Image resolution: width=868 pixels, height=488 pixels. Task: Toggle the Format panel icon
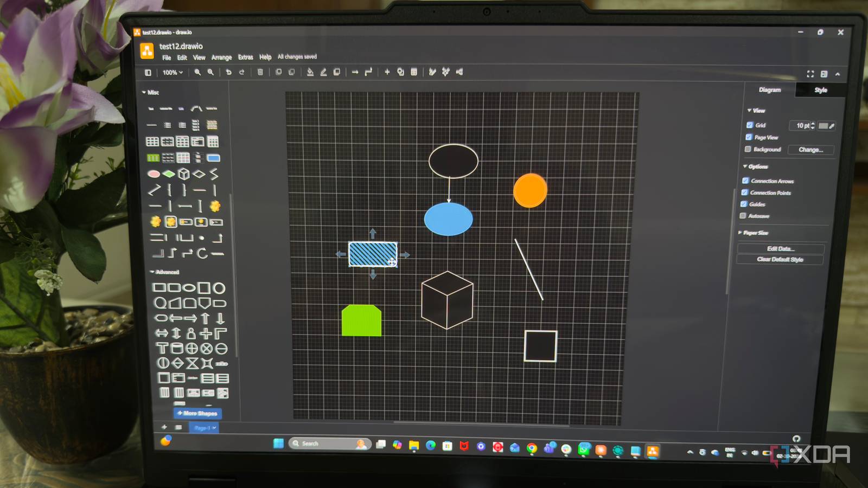tap(824, 74)
